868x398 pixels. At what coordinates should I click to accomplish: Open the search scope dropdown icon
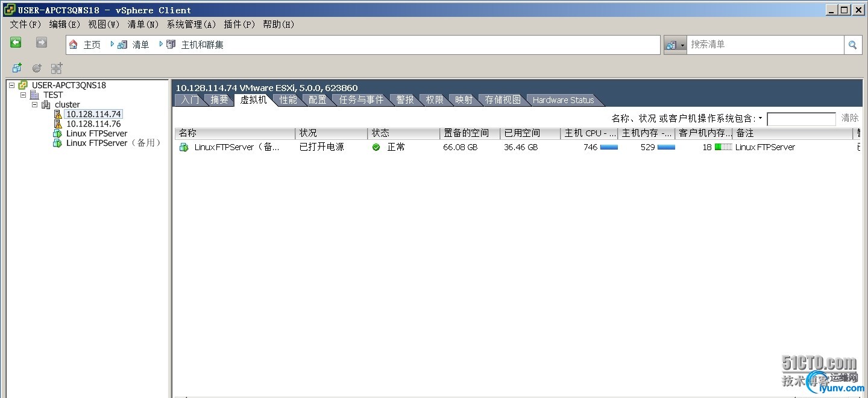[x=675, y=45]
